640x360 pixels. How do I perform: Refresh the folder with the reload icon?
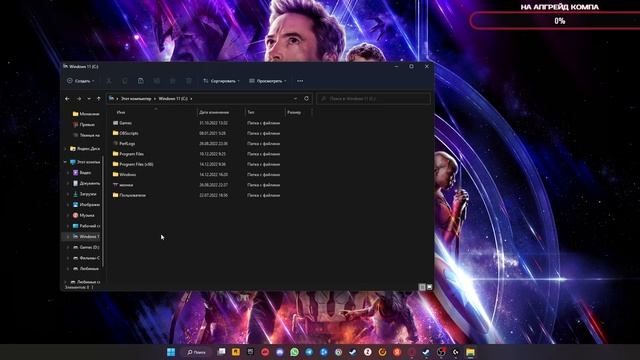pyautogui.click(x=307, y=98)
